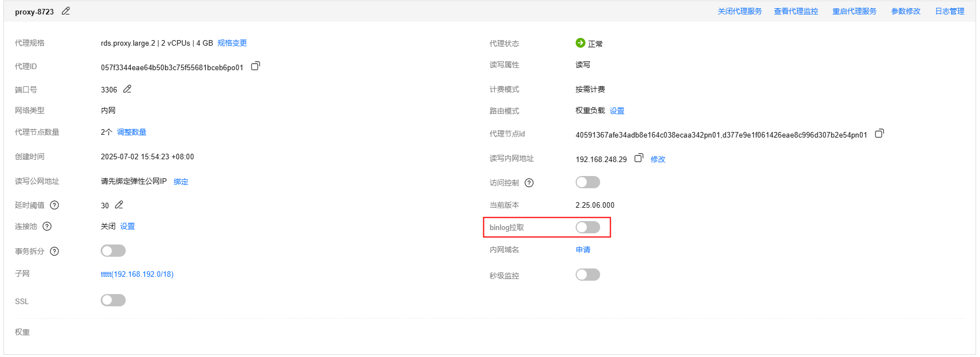The image size is (980, 357).
Task: Open 参数修改 in top actions
Action: pyautogui.click(x=905, y=11)
